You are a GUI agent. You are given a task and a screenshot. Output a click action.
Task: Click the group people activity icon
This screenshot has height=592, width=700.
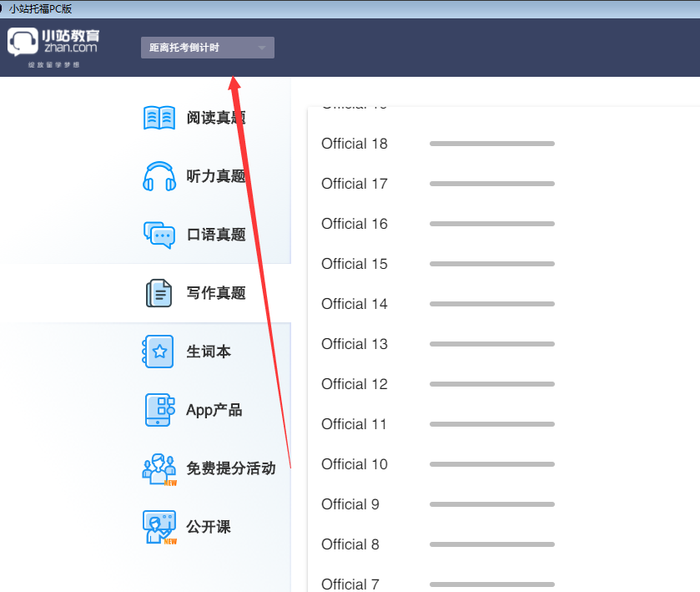(159, 469)
